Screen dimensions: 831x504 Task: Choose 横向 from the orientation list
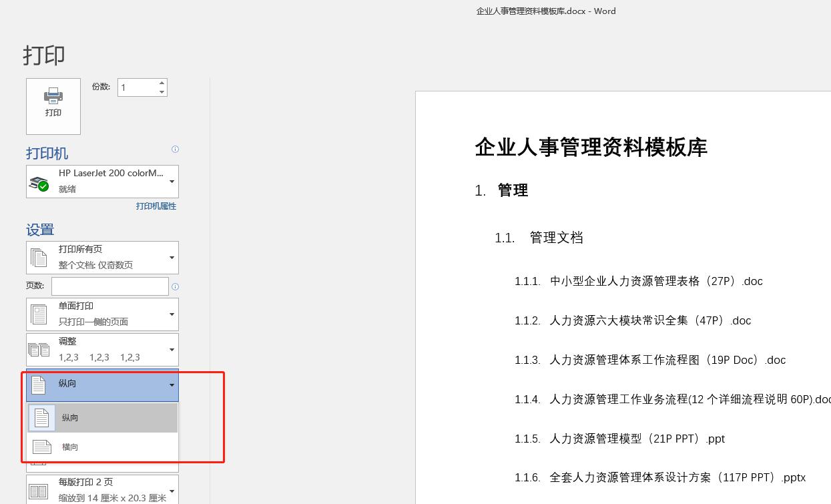(x=70, y=447)
